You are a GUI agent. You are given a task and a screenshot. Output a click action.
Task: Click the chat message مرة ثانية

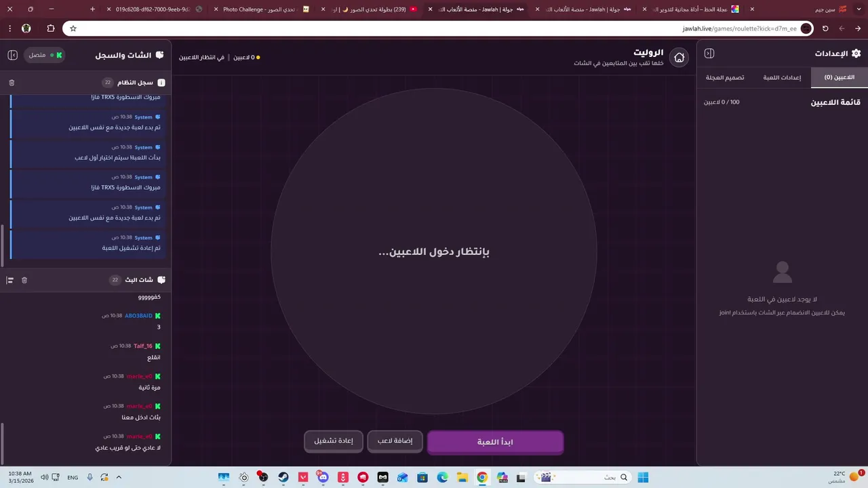[149, 388]
